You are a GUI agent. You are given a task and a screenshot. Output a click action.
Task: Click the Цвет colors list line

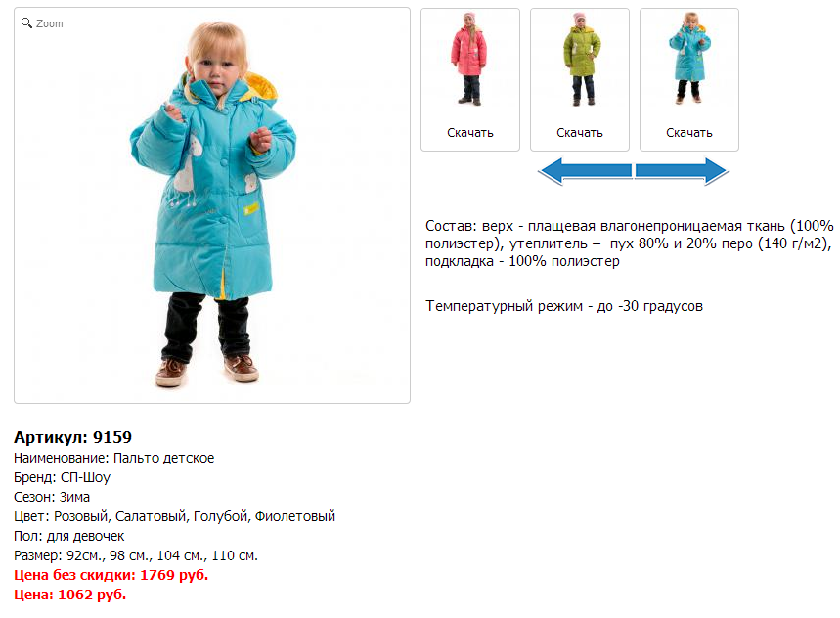[x=174, y=516]
